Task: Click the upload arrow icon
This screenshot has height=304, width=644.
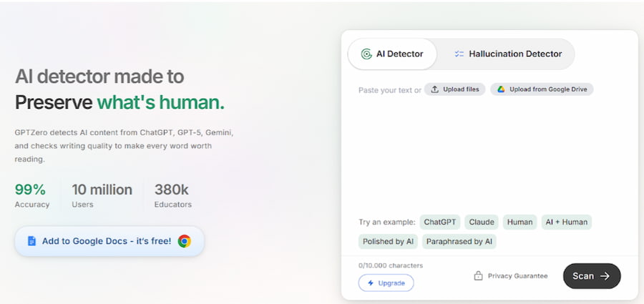Action: click(434, 89)
